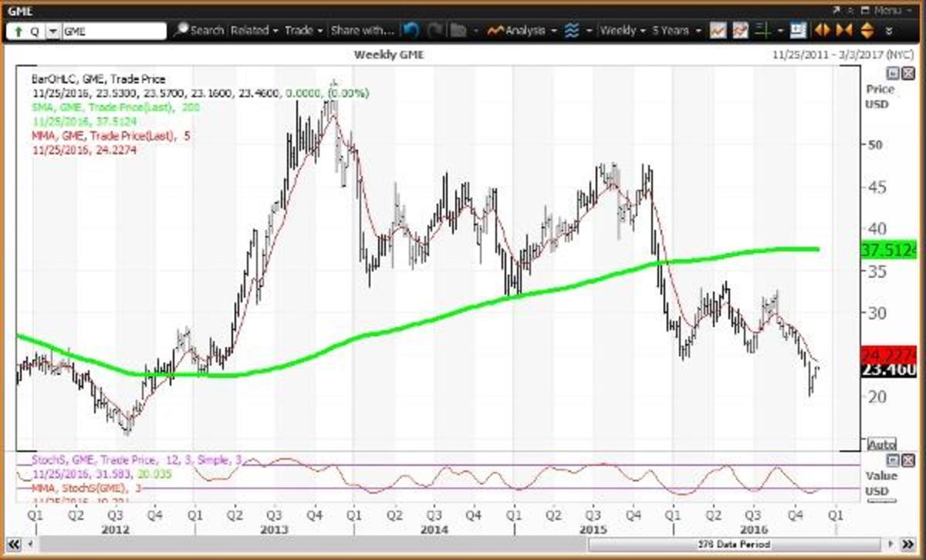Click the pop-out arrow icon in title bar
The width and height of the screenshot is (926, 560).
(x=836, y=10)
